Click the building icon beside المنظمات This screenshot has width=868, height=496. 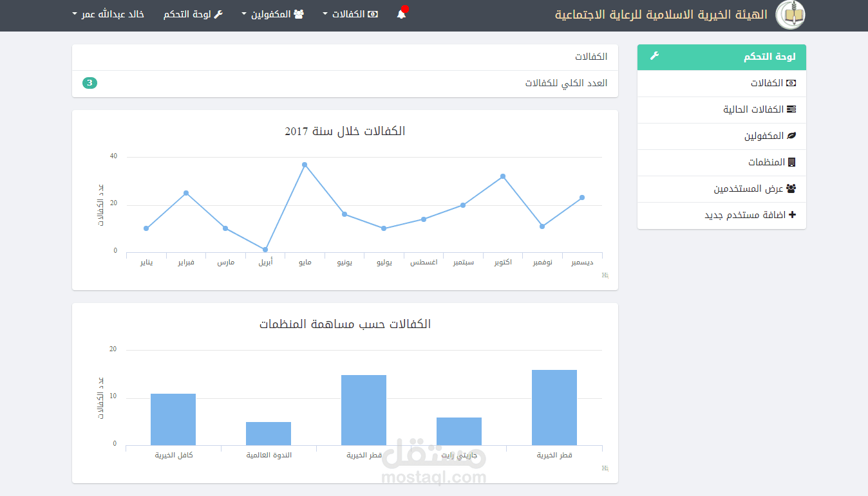[792, 162]
